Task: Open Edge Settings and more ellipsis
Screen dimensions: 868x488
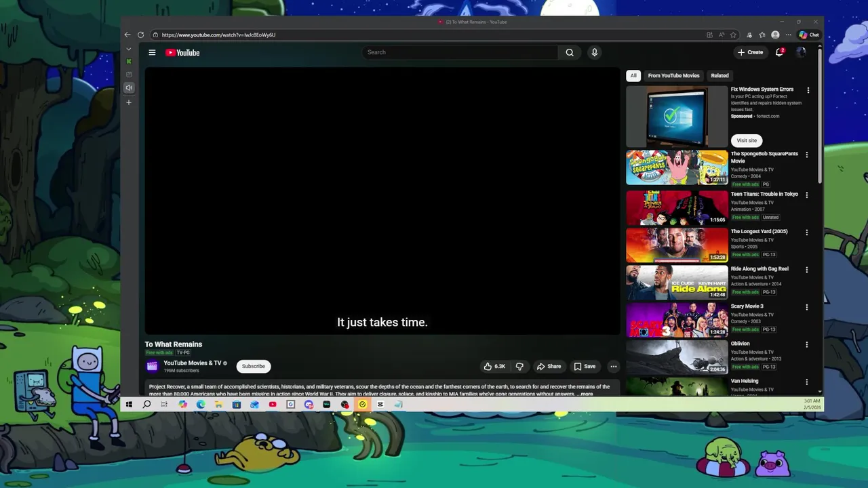Action: (x=788, y=35)
